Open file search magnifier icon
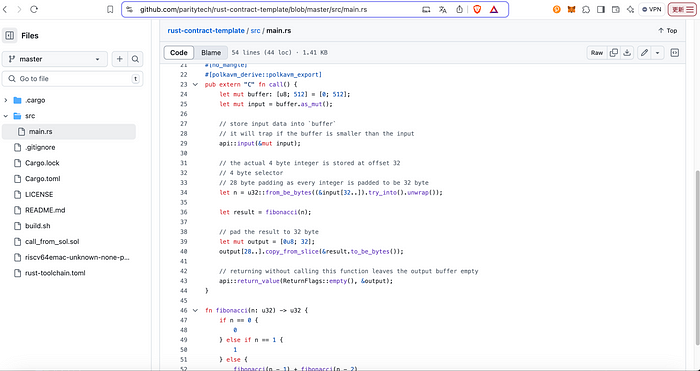 [x=135, y=59]
